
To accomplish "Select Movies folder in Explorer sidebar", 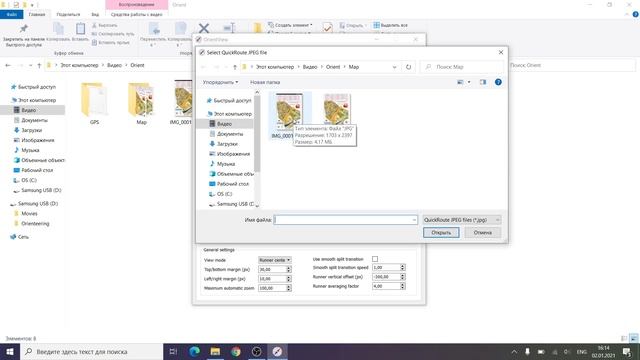I will pos(29,213).
